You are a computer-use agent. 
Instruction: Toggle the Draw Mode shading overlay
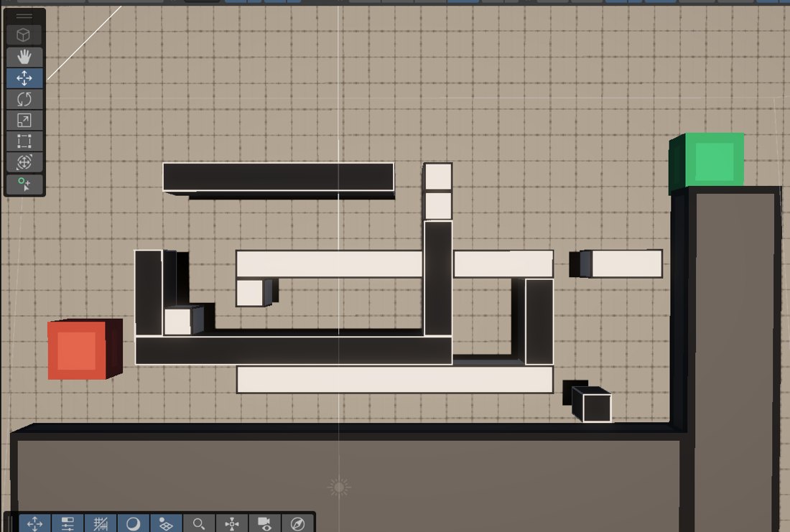pyautogui.click(x=133, y=523)
